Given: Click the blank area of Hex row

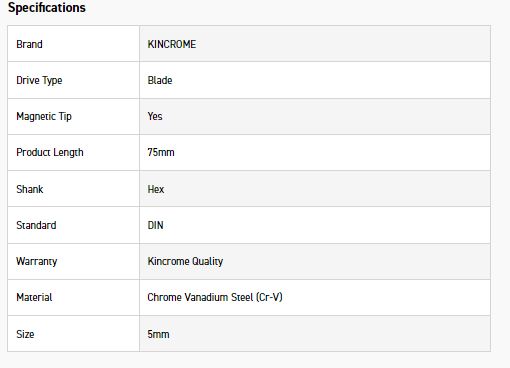Looking at the screenshot, I should [x=327, y=189].
